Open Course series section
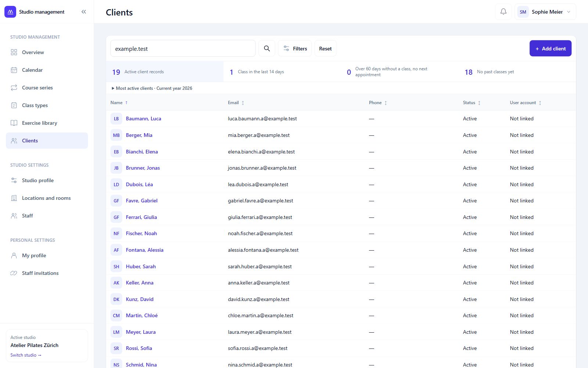The height and width of the screenshot is (368, 588). click(47, 88)
